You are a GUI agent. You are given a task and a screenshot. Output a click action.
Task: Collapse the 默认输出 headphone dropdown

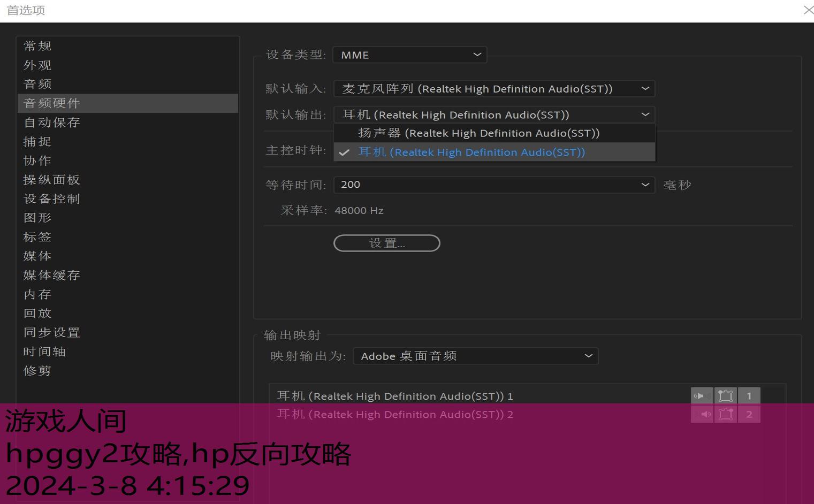click(495, 114)
